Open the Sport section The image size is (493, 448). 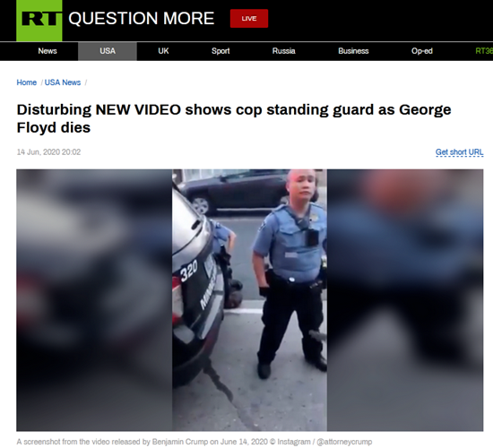click(x=221, y=51)
